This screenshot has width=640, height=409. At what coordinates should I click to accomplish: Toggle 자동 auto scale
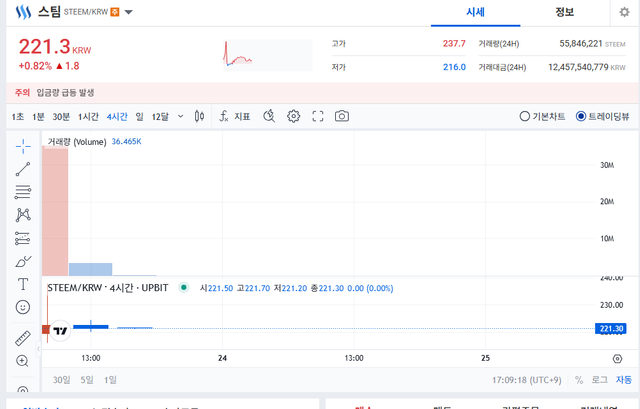pyautogui.click(x=624, y=380)
